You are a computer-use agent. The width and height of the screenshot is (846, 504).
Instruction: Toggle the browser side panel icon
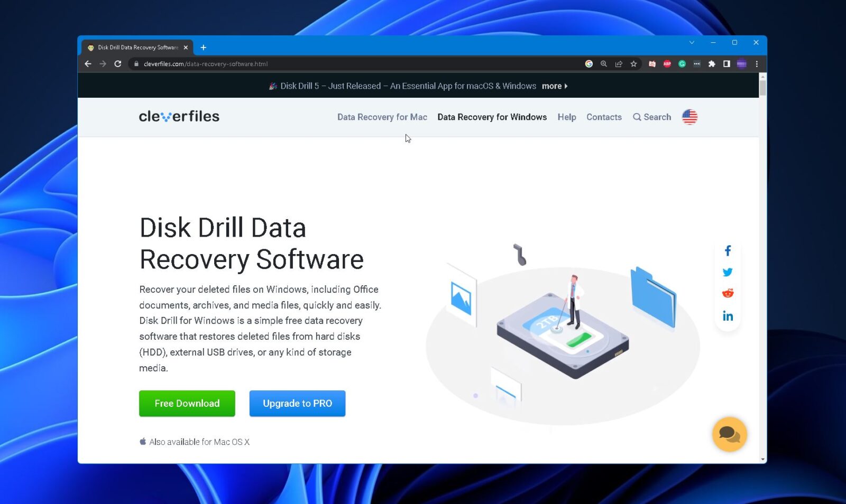coord(727,64)
